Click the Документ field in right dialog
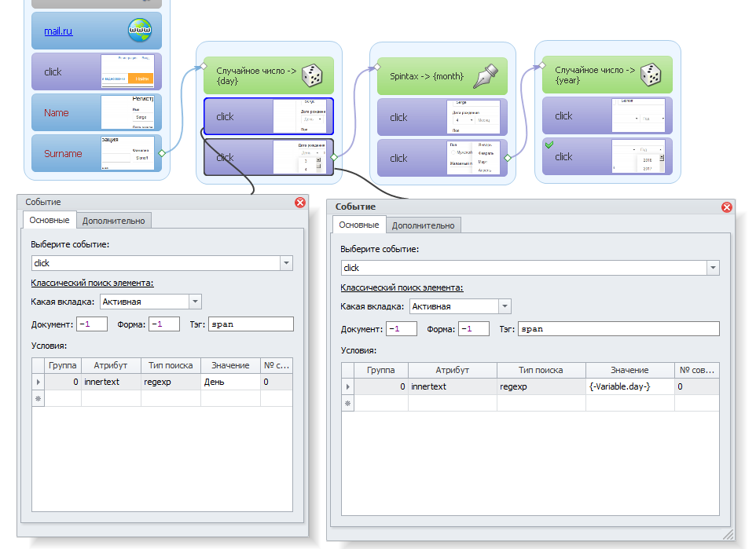The image size is (756, 549). coord(401,329)
